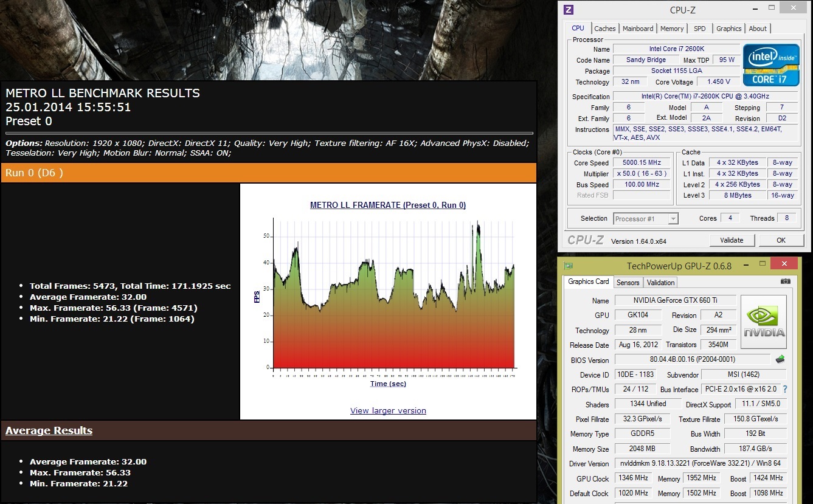813x504 pixels.
Task: Click the Code Name field Sandy Bridge
Action: (646, 60)
